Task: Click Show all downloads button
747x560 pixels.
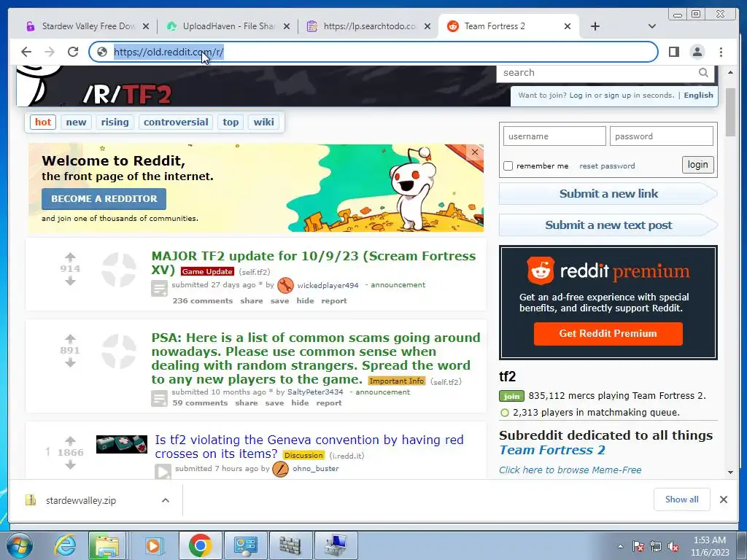Action: (x=682, y=499)
